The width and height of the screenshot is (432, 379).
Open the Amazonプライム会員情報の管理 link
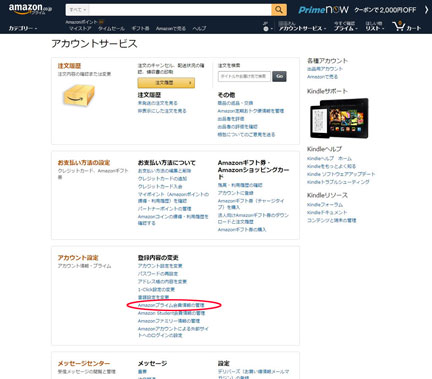(x=171, y=305)
